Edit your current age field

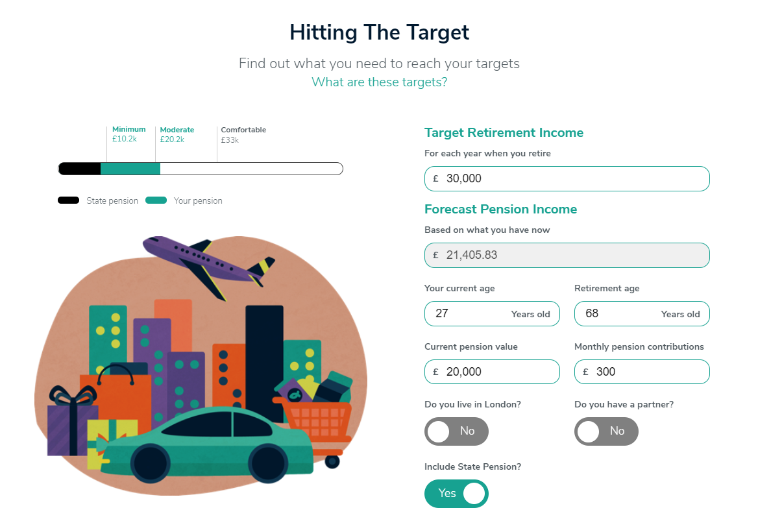(492, 313)
